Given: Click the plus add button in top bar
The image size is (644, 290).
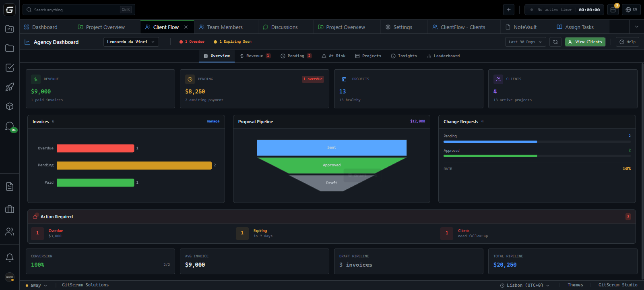Looking at the screenshot, I should 509,10.
